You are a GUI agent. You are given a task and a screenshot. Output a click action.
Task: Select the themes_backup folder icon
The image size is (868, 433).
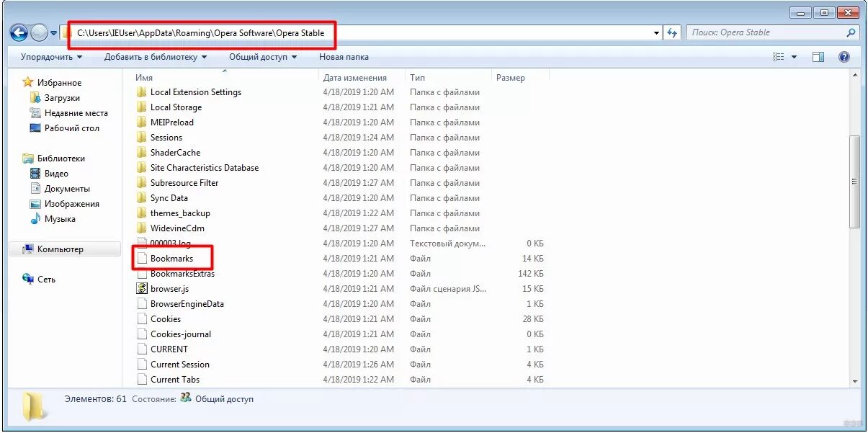141,213
